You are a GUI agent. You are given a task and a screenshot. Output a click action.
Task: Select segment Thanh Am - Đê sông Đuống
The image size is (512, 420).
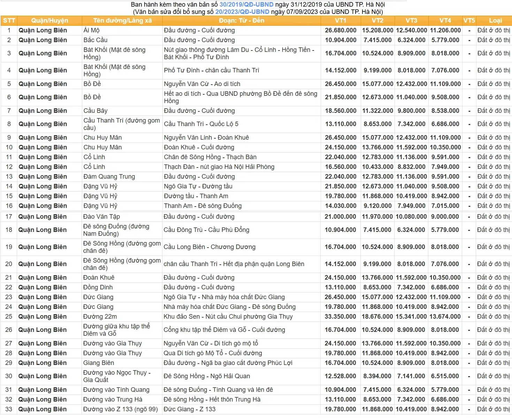coord(203,206)
